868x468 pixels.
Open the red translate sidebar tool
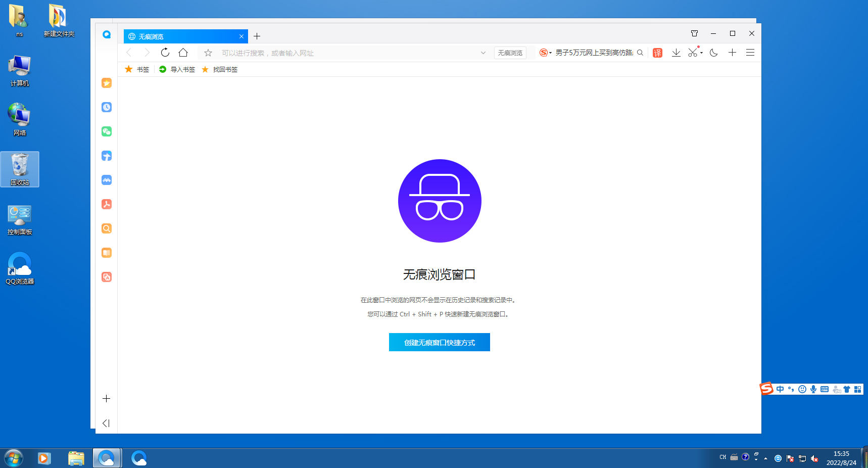107,277
